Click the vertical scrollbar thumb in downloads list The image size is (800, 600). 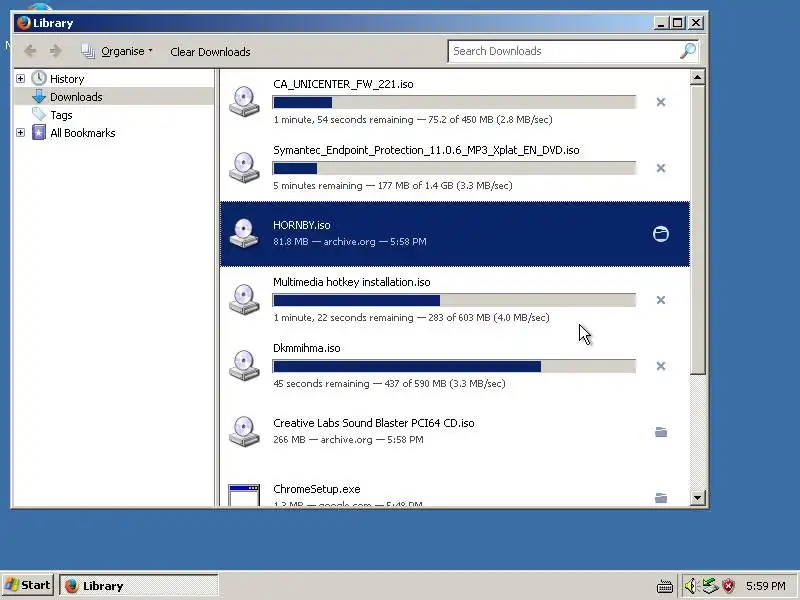697,230
